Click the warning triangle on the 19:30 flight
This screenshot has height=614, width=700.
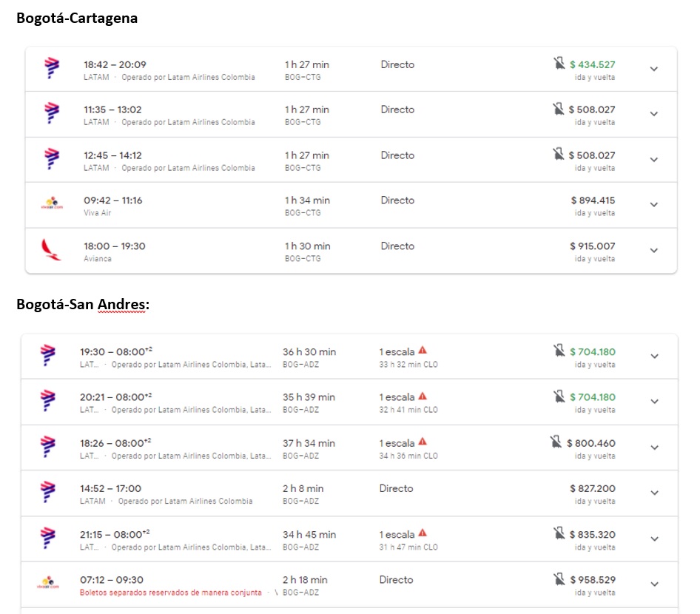tap(423, 351)
